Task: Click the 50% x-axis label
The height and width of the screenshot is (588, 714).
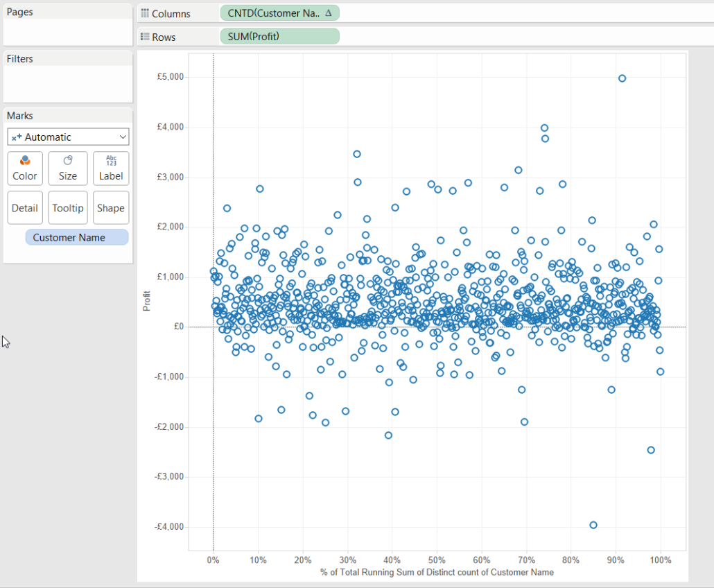Action: pos(437,560)
